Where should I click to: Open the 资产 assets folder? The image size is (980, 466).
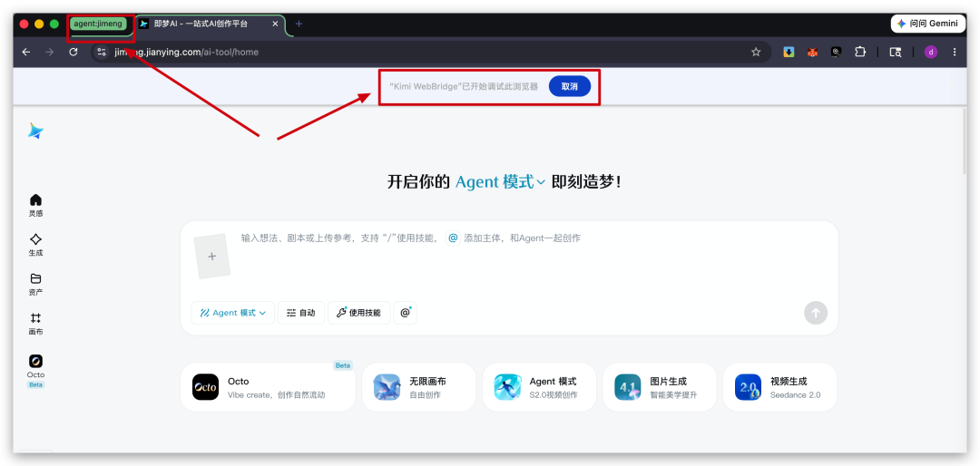click(x=35, y=284)
